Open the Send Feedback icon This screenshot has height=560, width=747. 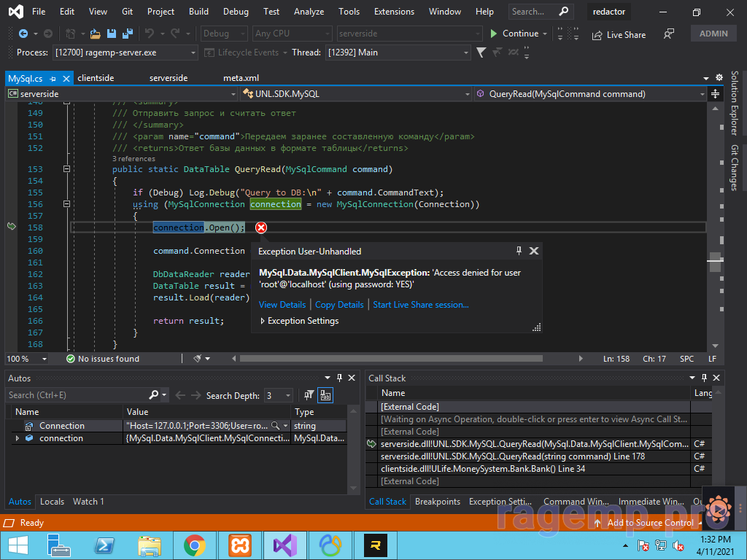pyautogui.click(x=669, y=34)
